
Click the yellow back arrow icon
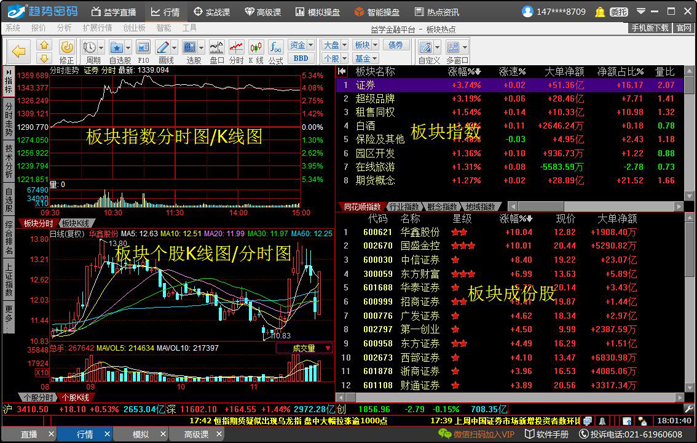click(17, 49)
